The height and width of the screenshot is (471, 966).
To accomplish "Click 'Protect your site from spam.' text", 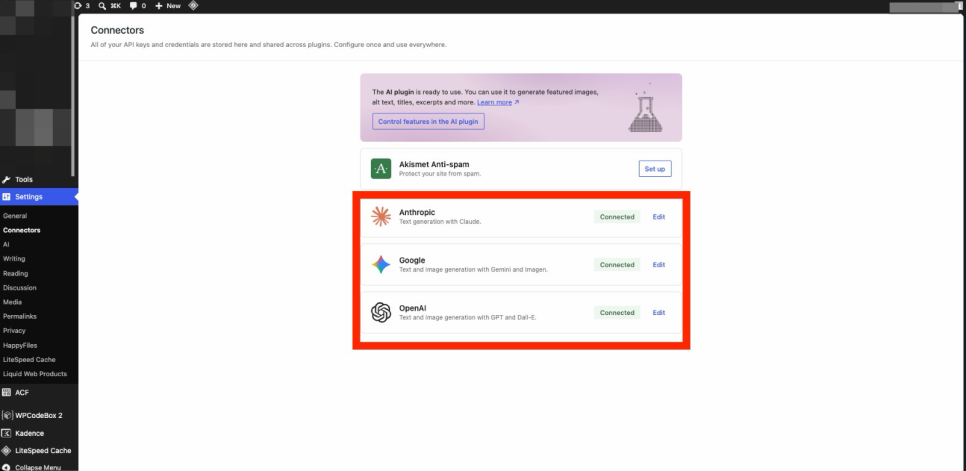I will 440,174.
